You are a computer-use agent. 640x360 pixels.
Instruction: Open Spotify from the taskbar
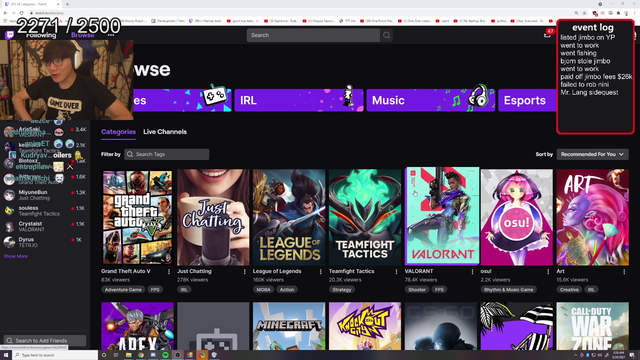tap(165, 355)
